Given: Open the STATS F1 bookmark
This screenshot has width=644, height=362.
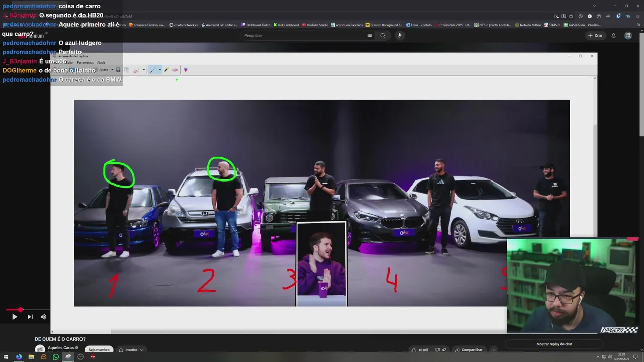Looking at the screenshot, I should coord(552,25).
